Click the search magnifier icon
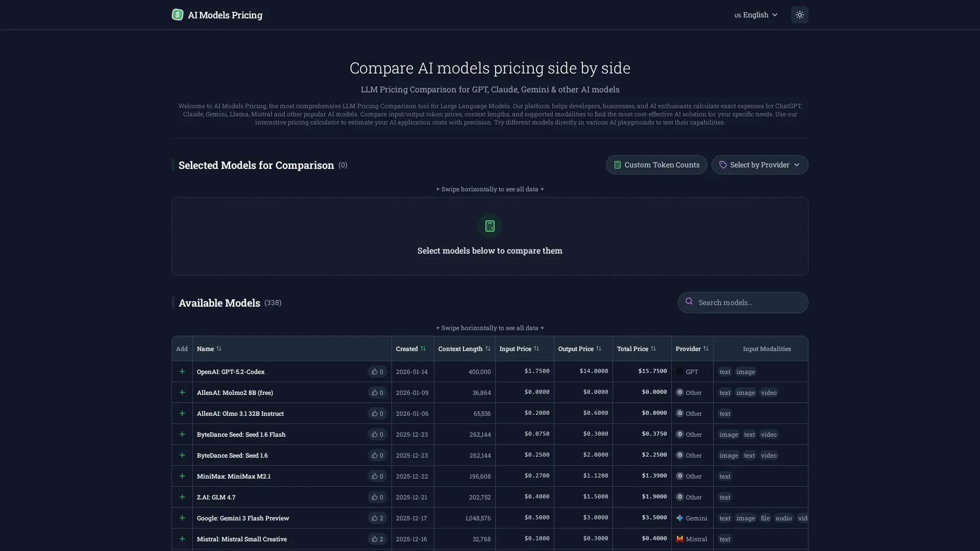The width and height of the screenshot is (980, 551). pos(689,302)
